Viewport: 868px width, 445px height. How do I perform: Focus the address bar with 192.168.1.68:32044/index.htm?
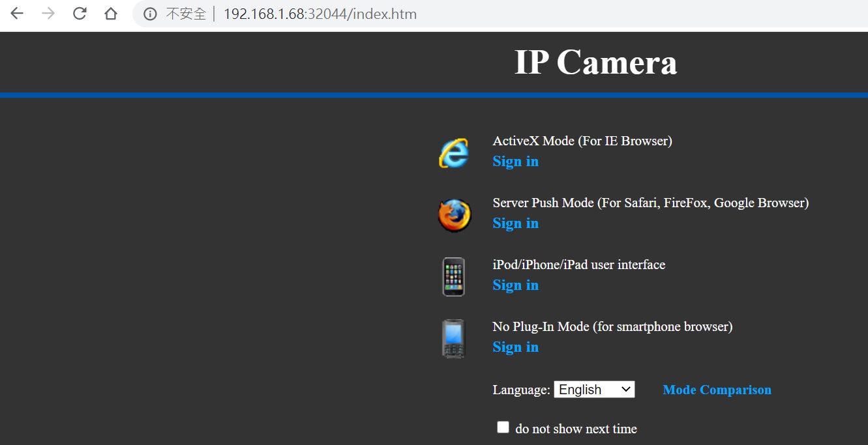320,14
